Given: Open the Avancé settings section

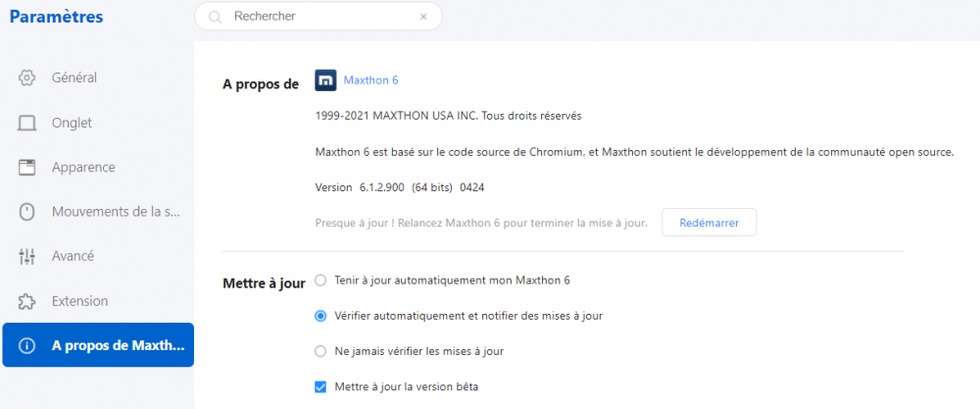Looking at the screenshot, I should tap(73, 257).
